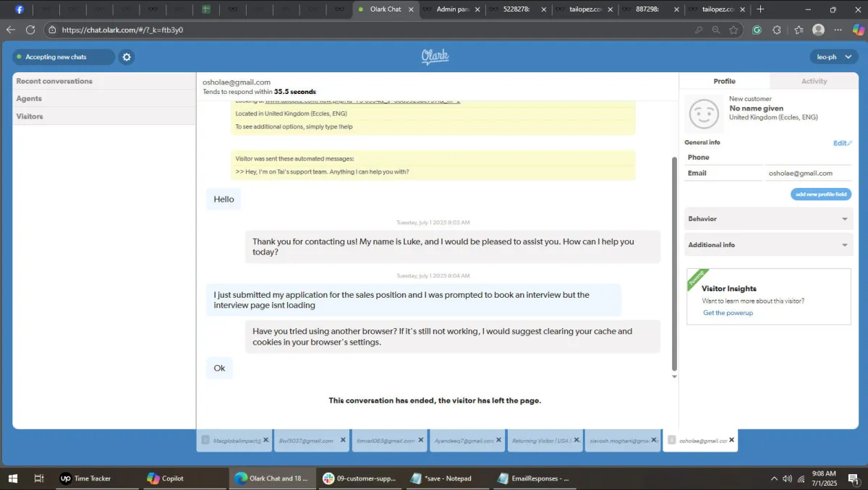Screen dimensions: 868x490
Task: Click the visitor avatar smiley icon
Action: (704, 114)
